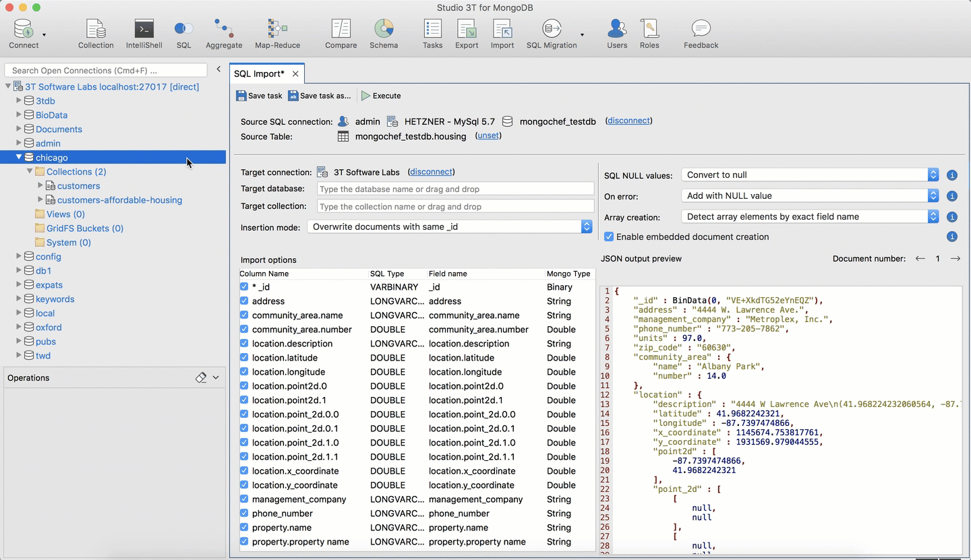
Task: Click the unset source table link
Action: tap(488, 135)
